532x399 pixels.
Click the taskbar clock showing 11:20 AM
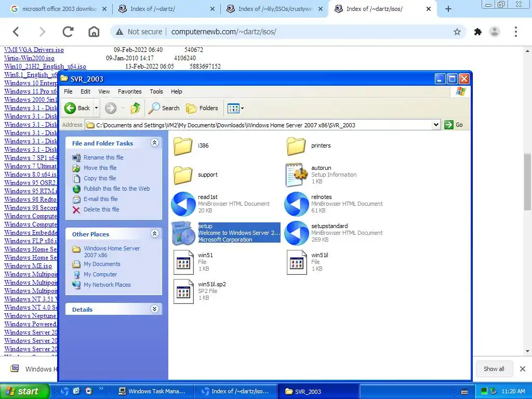click(x=513, y=392)
